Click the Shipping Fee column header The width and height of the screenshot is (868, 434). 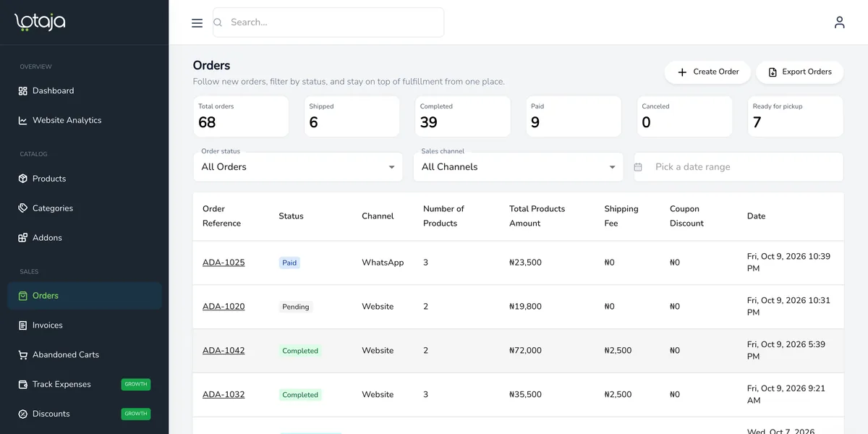click(x=621, y=216)
